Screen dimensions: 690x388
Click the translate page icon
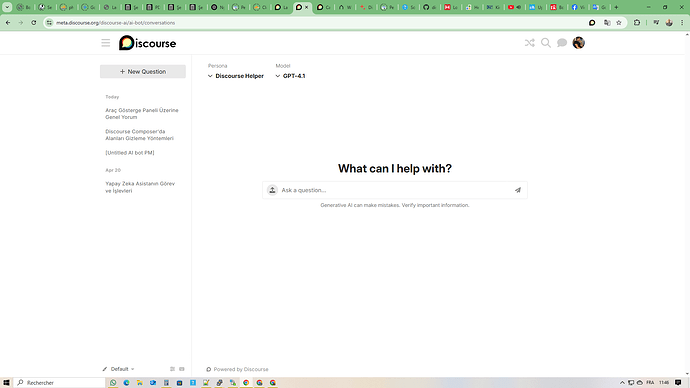pyautogui.click(x=607, y=22)
